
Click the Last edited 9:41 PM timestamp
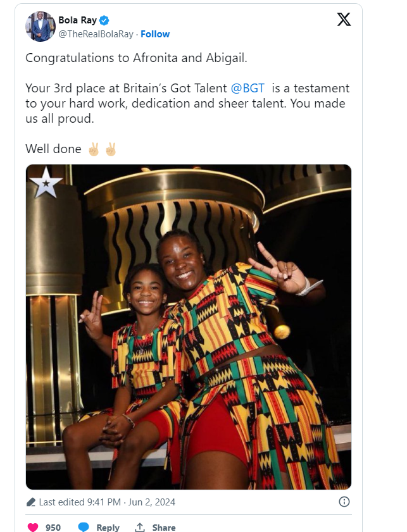tap(107, 502)
